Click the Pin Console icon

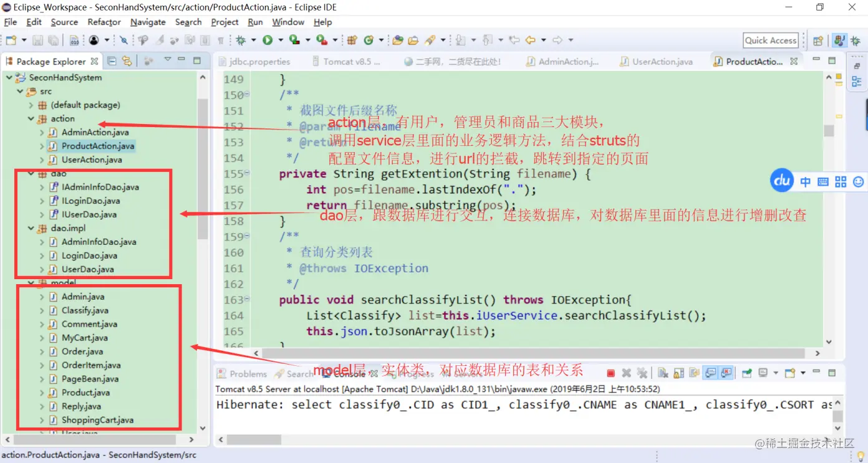(746, 373)
